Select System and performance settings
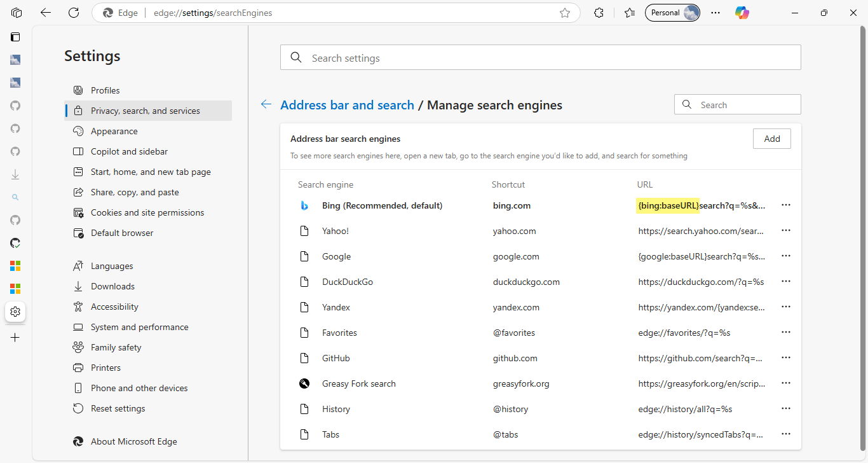 click(140, 327)
